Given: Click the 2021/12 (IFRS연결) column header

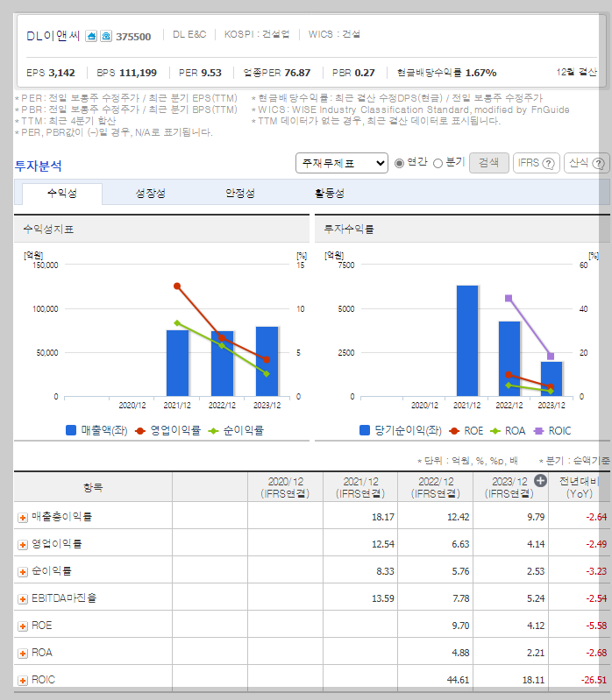Looking at the screenshot, I should tap(360, 487).
